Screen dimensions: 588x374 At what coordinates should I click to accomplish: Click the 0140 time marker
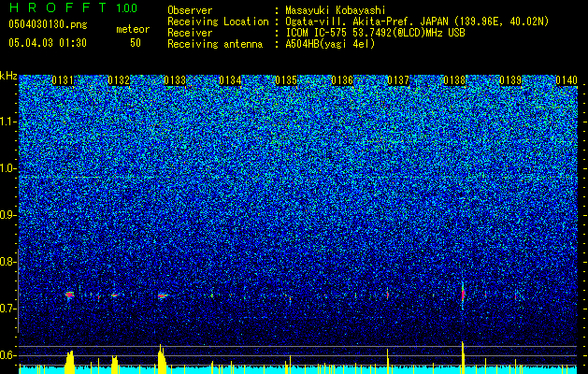click(x=566, y=80)
